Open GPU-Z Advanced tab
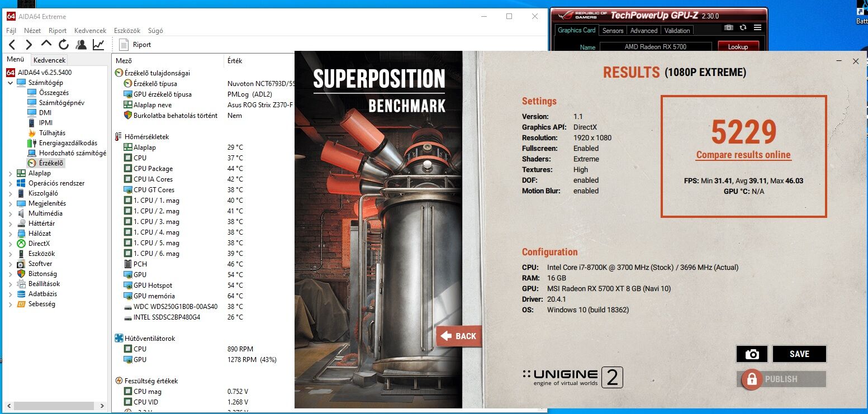Screen dimensions: 868x414 point(644,31)
